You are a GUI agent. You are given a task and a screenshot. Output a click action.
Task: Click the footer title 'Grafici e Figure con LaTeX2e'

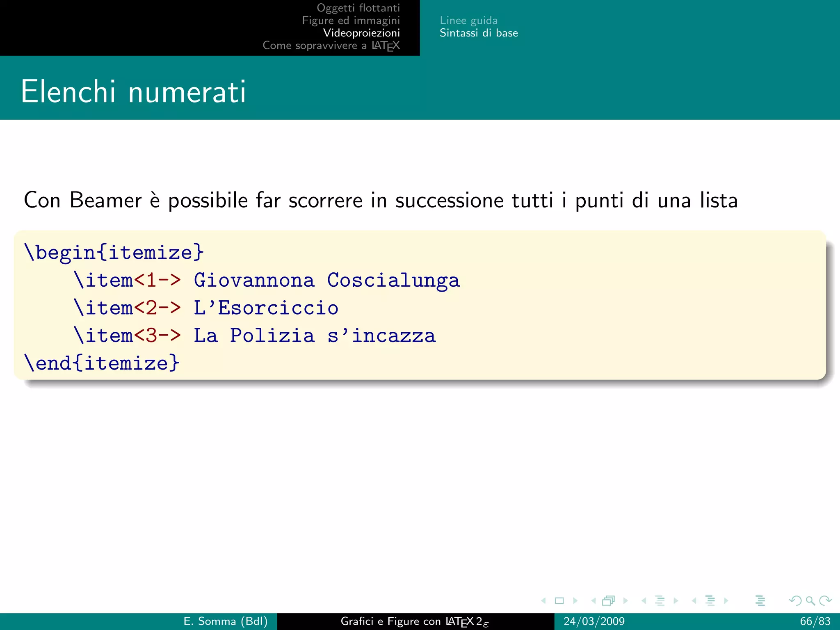415,622
